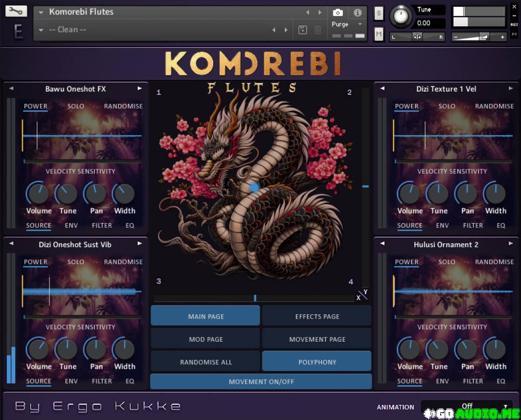Open the Clean snapshot dropdown

41,30
